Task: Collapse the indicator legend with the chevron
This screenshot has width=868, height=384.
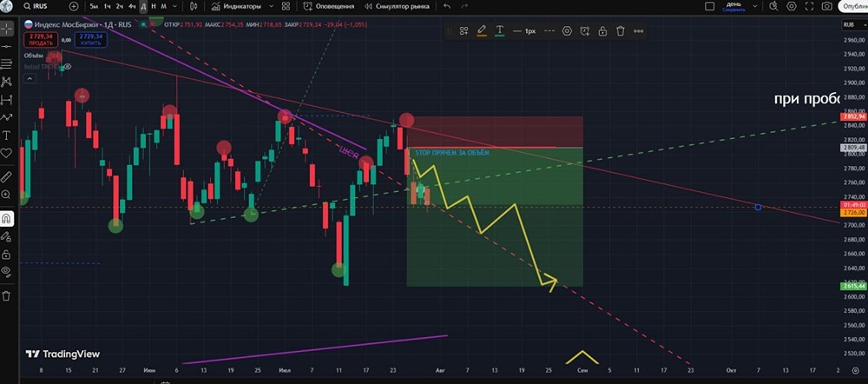Action: click(x=30, y=79)
